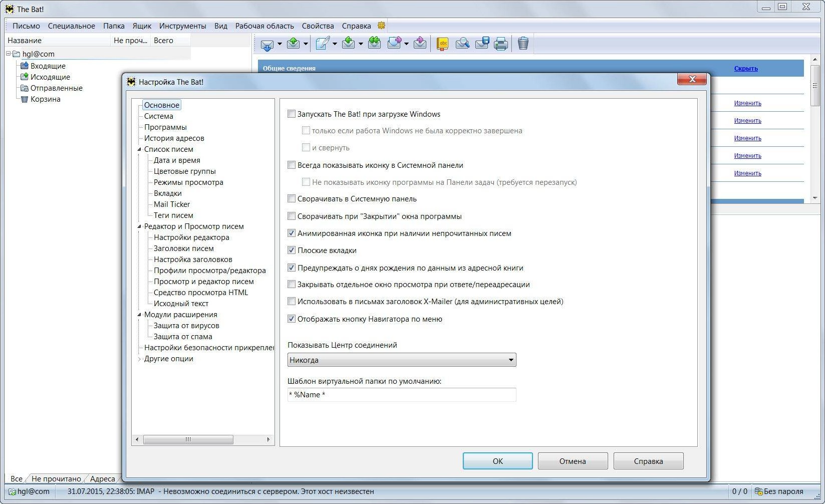Collapse the hgl@com account tree
The width and height of the screenshot is (825, 504).
coord(9,54)
